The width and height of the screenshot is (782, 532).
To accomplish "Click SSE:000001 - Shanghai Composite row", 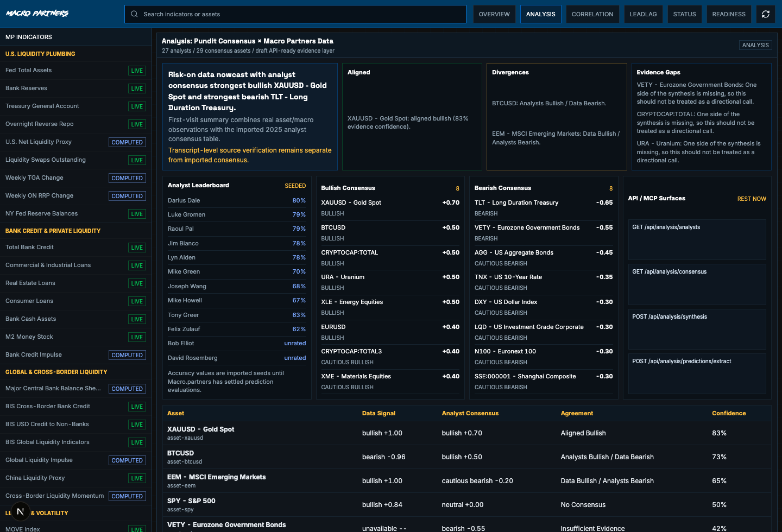I will coord(544,382).
